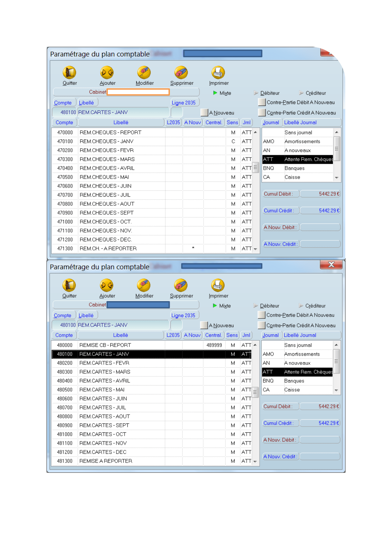Screen dimensions: 392x555
Task: Click the Imprimer printer icon in the lower window
Action: pyautogui.click(x=218, y=285)
